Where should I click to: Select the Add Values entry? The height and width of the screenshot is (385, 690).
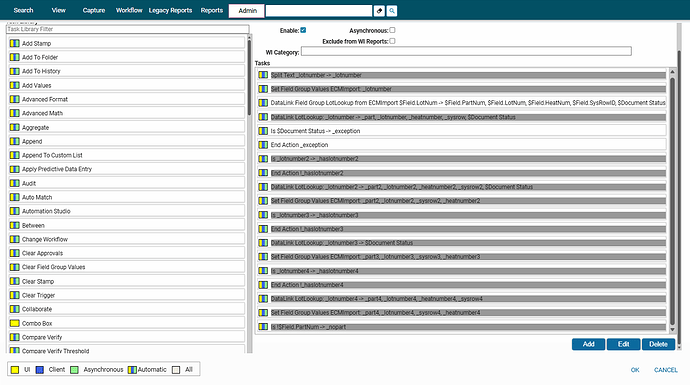pyautogui.click(x=127, y=85)
